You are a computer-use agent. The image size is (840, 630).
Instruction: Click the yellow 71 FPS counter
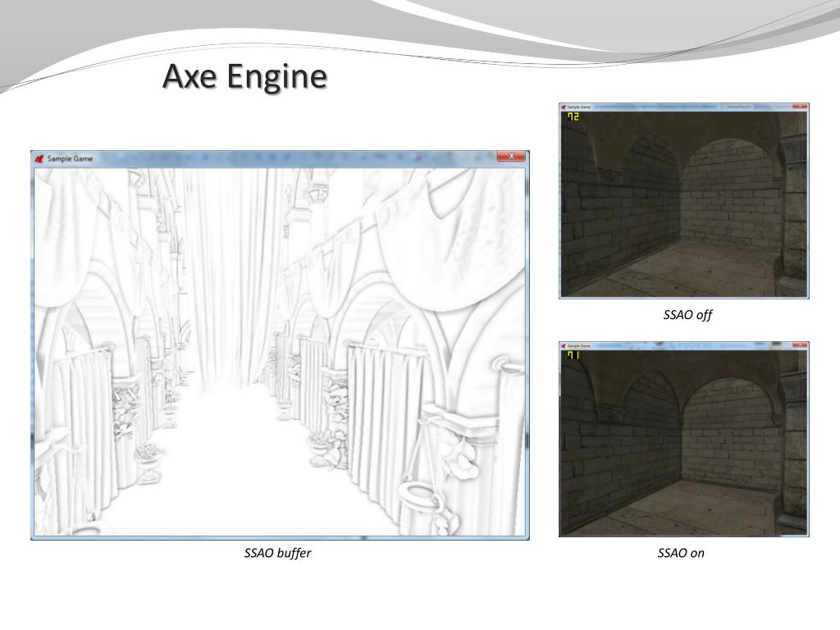(572, 357)
